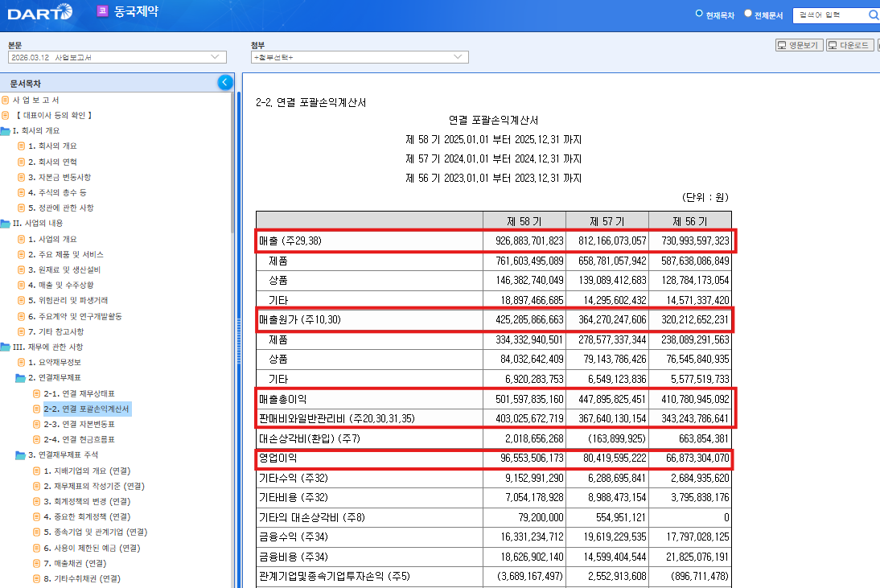This screenshot has height=588, width=880.
Task: Open 6. 사용이 제한된 예금 (연결) note
Action: point(92,548)
